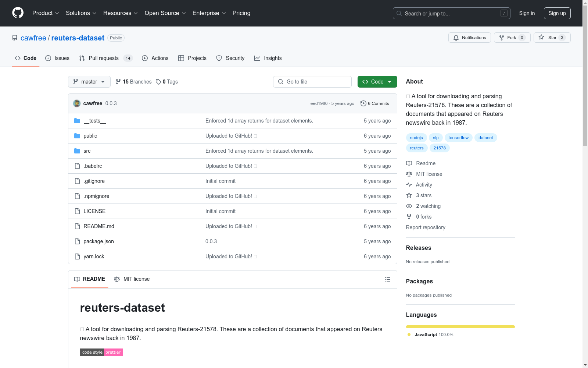Click the tensorflow topic tag
588x368 pixels.
coord(458,138)
